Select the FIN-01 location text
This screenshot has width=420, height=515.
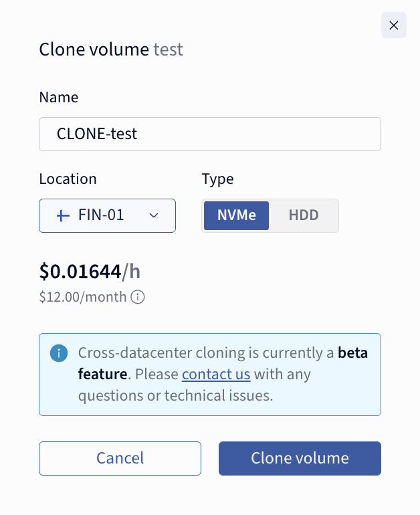coord(101,215)
